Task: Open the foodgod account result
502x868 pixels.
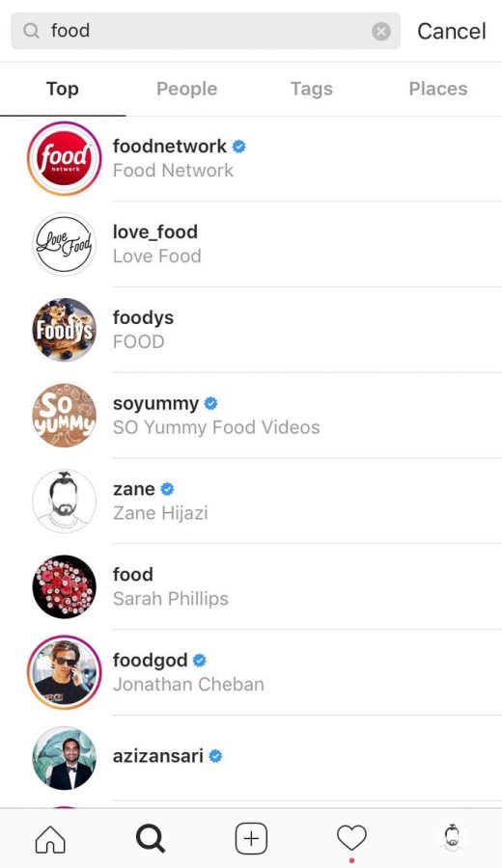Action: click(251, 672)
